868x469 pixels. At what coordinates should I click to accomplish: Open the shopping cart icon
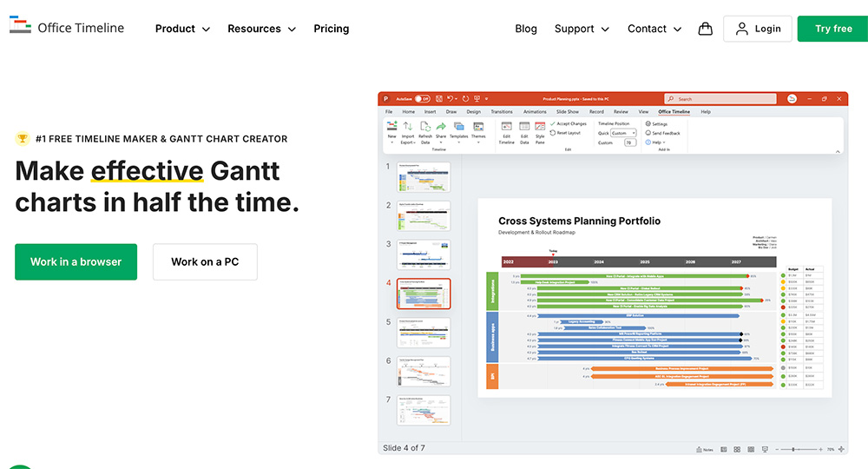705,29
